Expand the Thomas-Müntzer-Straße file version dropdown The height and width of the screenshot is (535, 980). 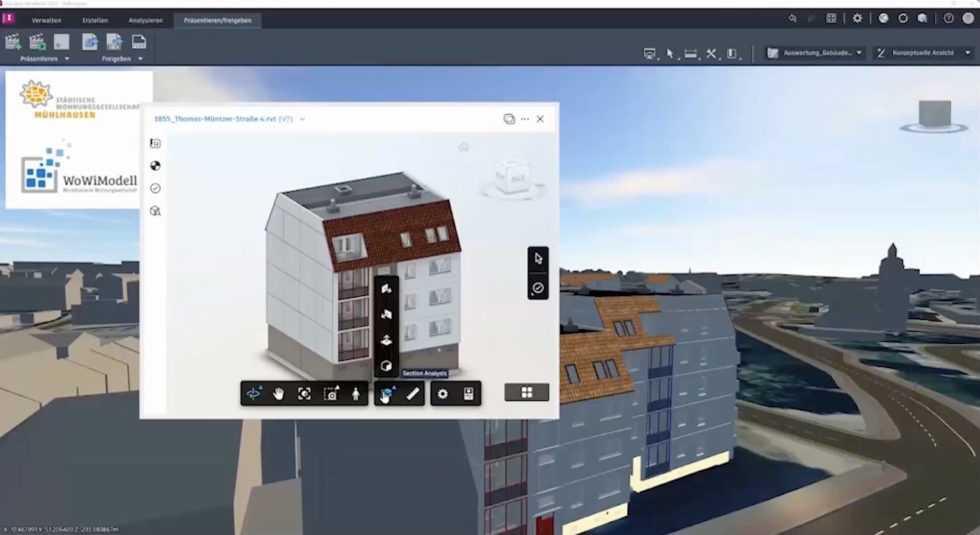(302, 119)
